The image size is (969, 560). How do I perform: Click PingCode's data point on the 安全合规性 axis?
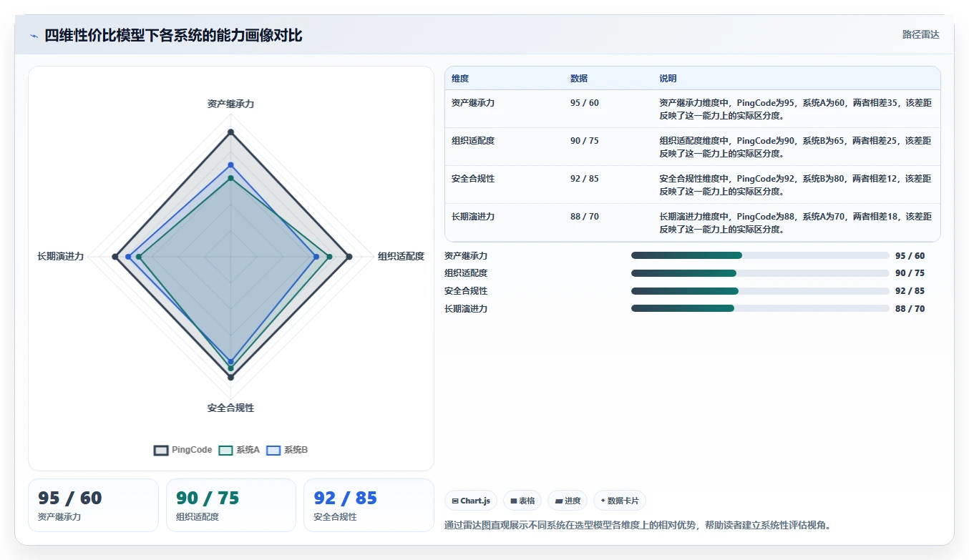click(230, 377)
